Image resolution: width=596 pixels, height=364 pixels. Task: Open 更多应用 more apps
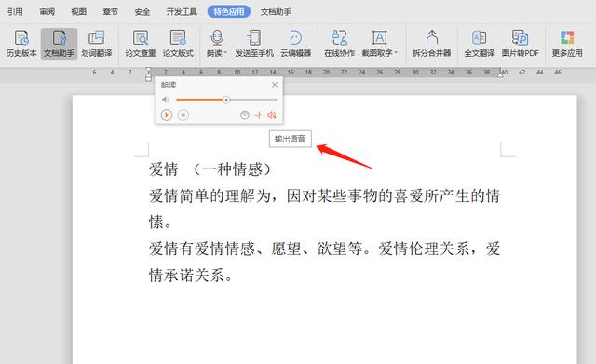click(x=567, y=44)
